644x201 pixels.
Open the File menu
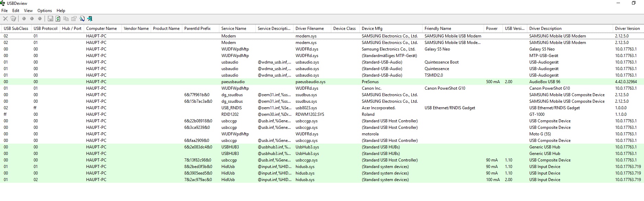[x=4, y=11]
